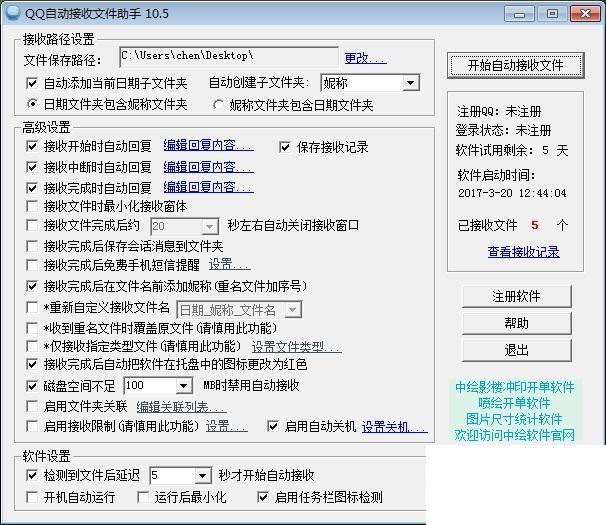
Task: Click 退出 button
Action: point(516,350)
